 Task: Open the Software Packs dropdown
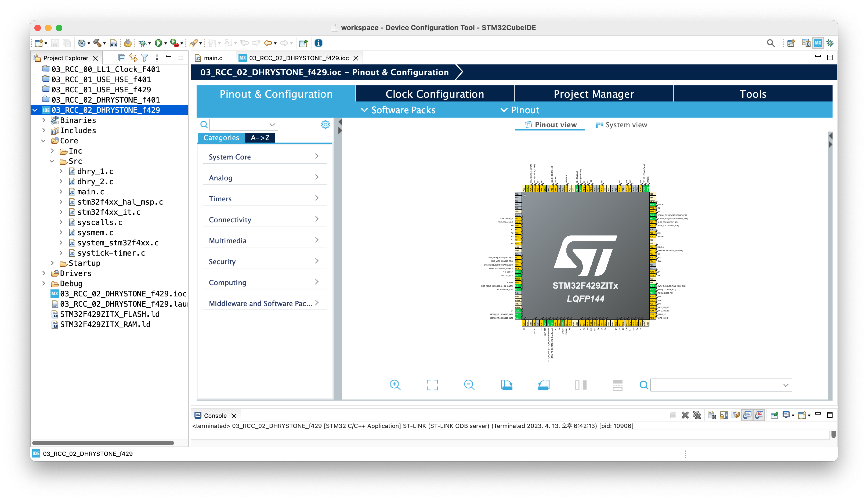coord(398,110)
